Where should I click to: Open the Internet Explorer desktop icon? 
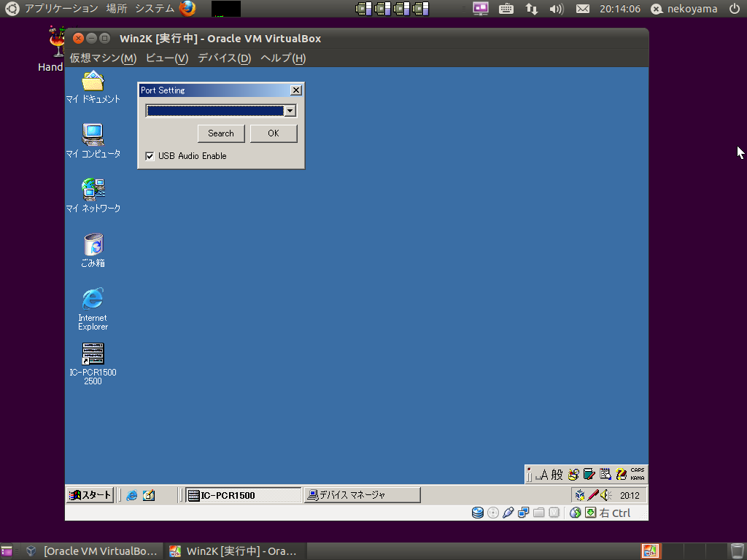point(93,299)
